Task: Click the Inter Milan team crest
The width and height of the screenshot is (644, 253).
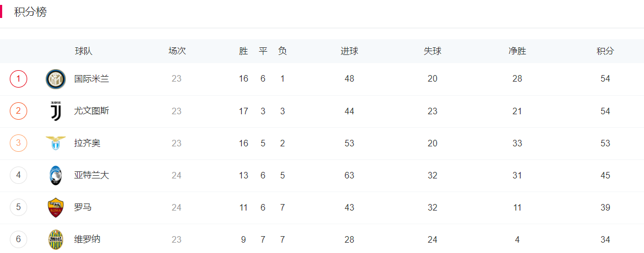Action: click(x=55, y=79)
